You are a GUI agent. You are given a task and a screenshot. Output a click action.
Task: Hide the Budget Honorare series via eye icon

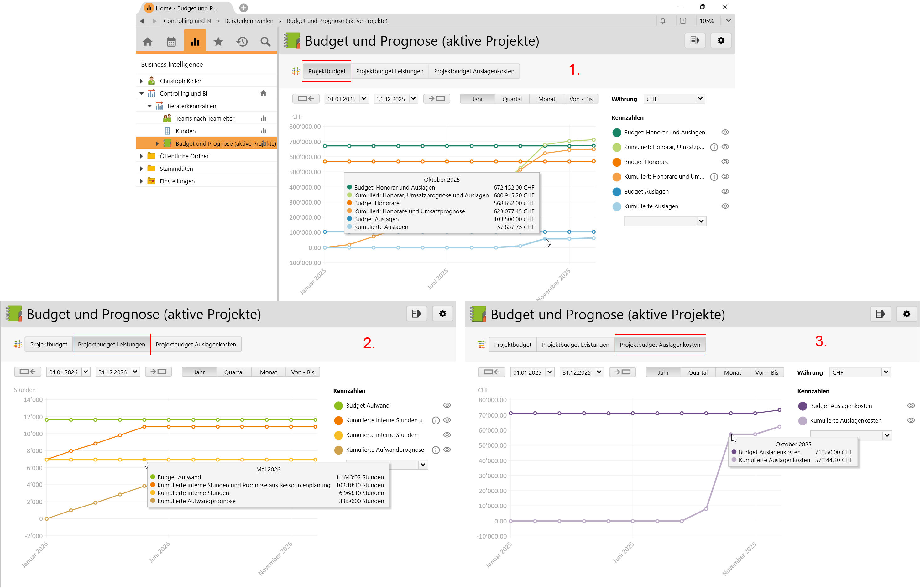point(725,162)
